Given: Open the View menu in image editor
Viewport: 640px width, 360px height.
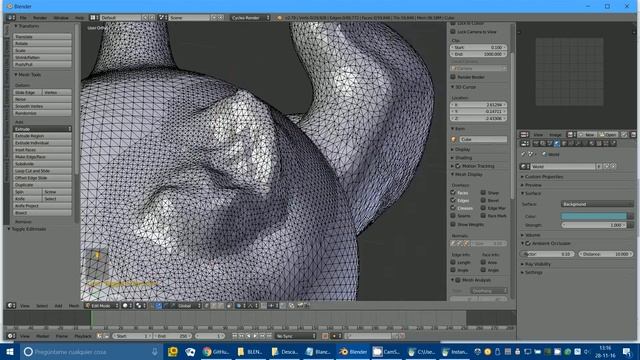Looking at the screenshot, I should (x=538, y=135).
